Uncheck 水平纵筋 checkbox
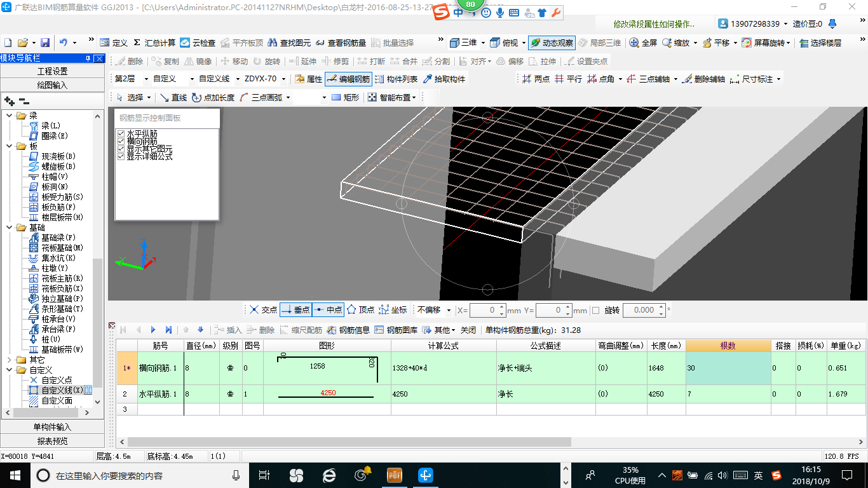The image size is (868, 488). pyautogui.click(x=121, y=133)
